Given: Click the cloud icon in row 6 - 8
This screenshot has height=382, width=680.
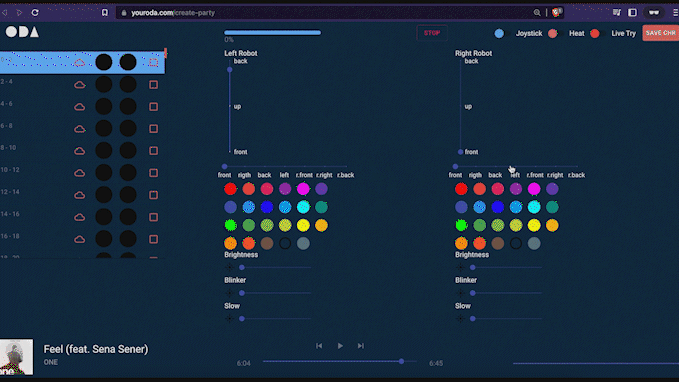Looking at the screenshot, I should pos(80,129).
